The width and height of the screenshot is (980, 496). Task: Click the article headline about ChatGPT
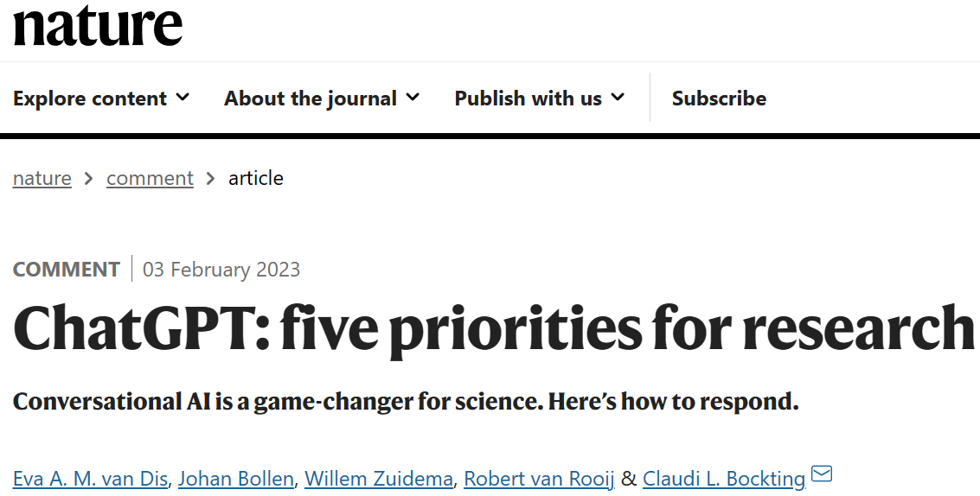tap(494, 328)
